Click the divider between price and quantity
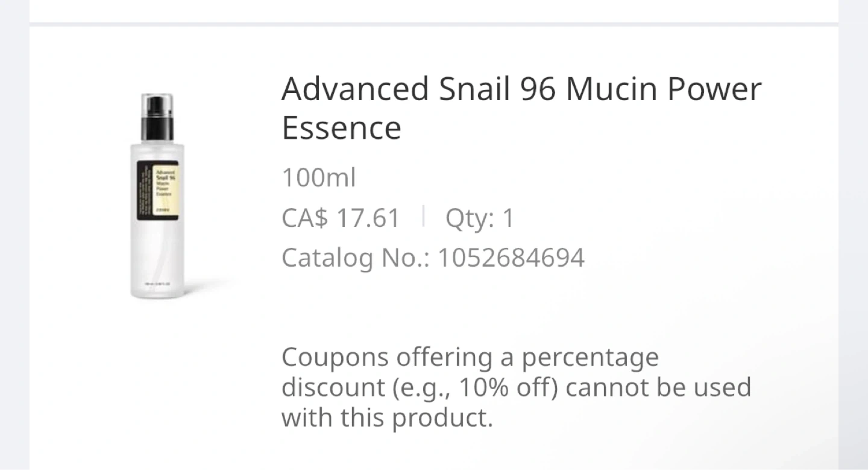Screen dimensions: 868x470 pyautogui.click(x=423, y=217)
